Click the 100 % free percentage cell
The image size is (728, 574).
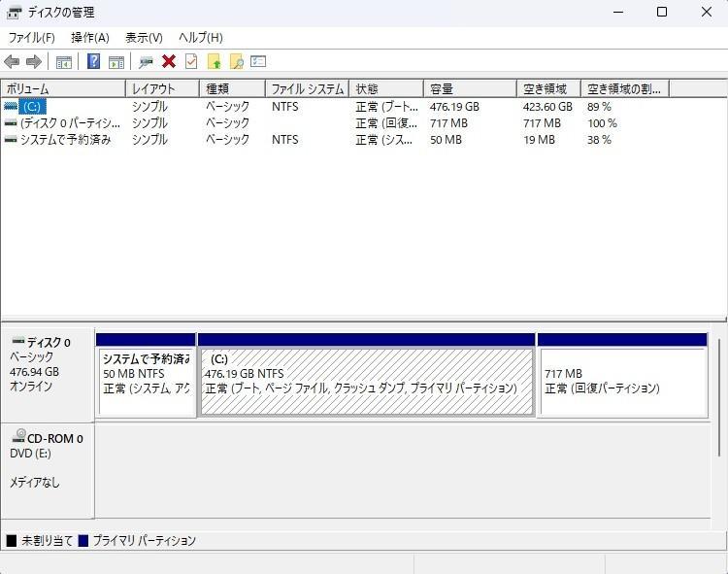[x=602, y=123]
